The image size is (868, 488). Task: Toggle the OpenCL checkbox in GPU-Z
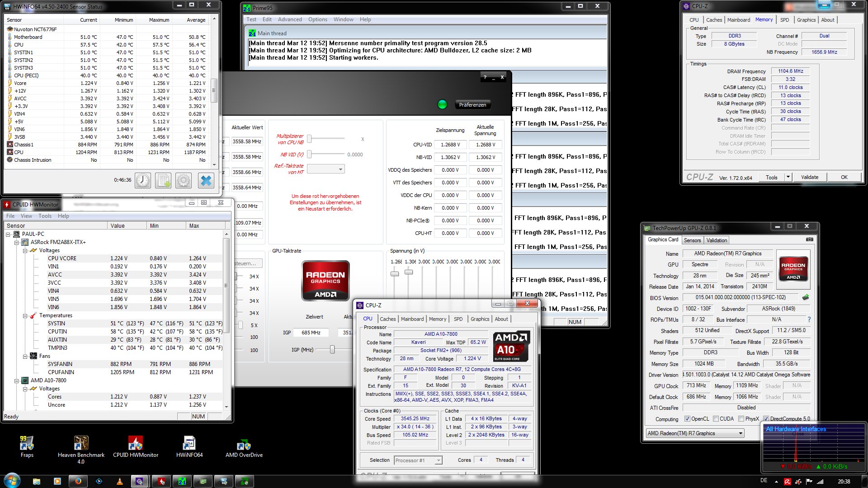(687, 419)
